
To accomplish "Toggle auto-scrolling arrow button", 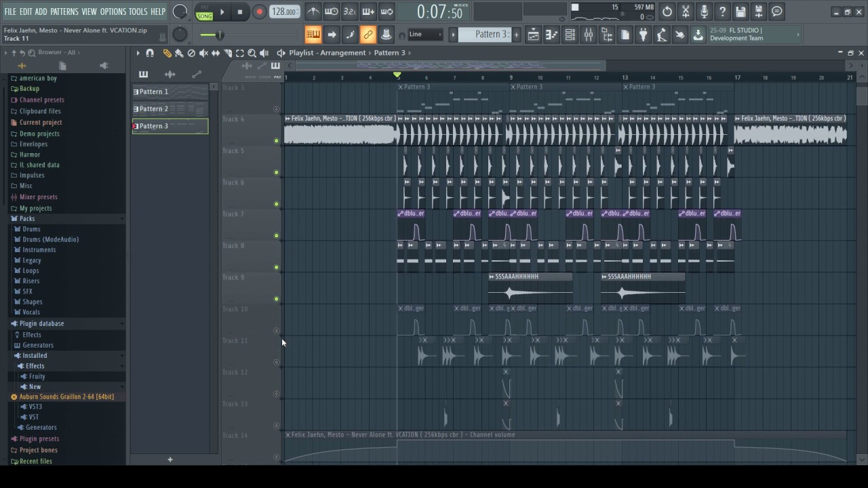I will point(332,35).
